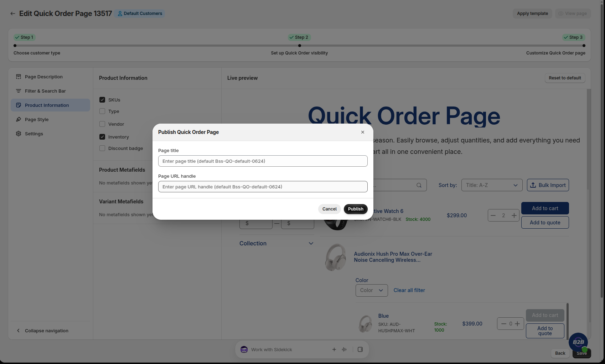Click the Step 2 badge

(299, 37)
